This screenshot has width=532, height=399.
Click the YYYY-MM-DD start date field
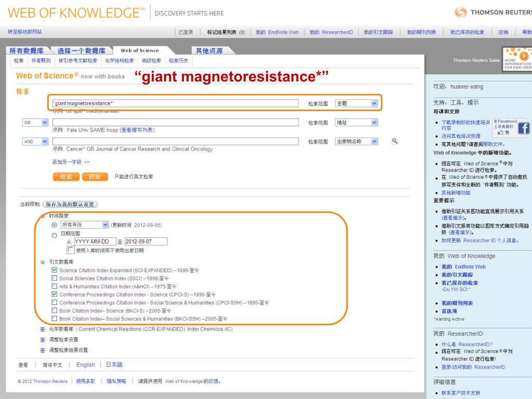[95, 242]
